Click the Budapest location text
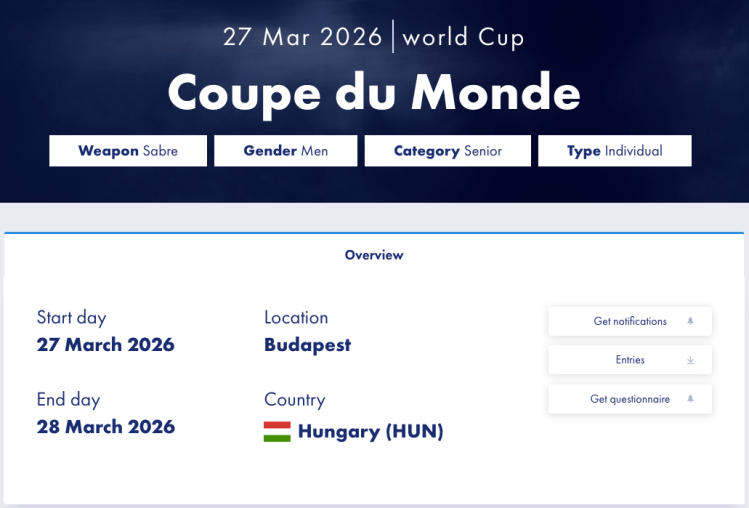The image size is (749, 508). tap(308, 345)
